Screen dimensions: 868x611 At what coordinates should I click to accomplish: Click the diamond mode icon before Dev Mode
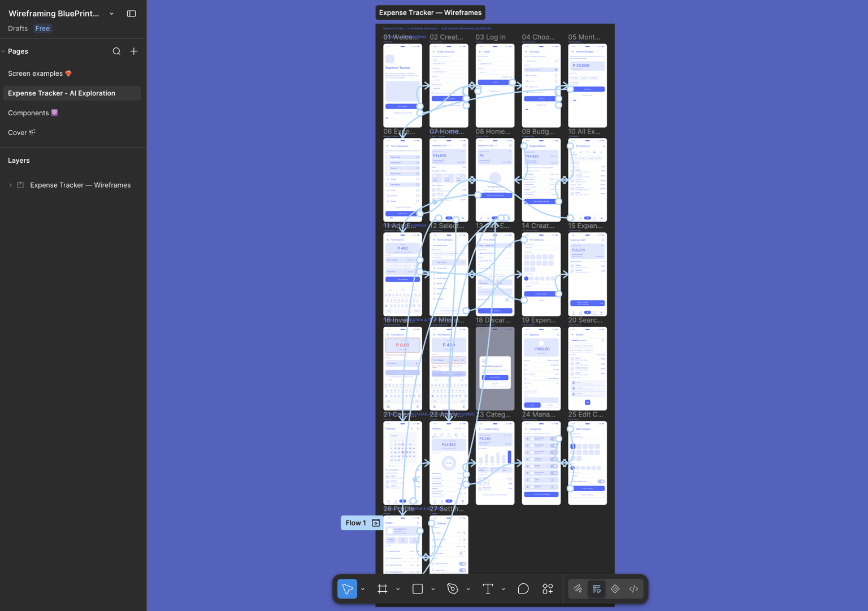pos(615,589)
